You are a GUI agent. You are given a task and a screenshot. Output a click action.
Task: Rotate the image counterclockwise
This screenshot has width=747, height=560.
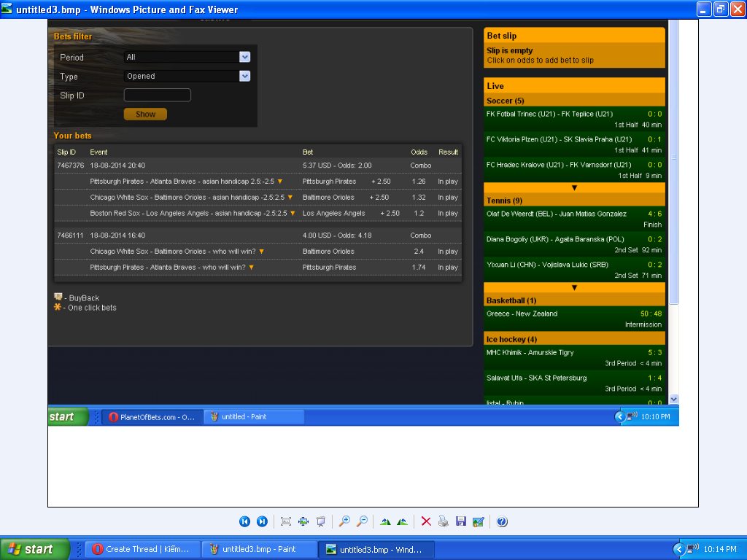point(402,521)
